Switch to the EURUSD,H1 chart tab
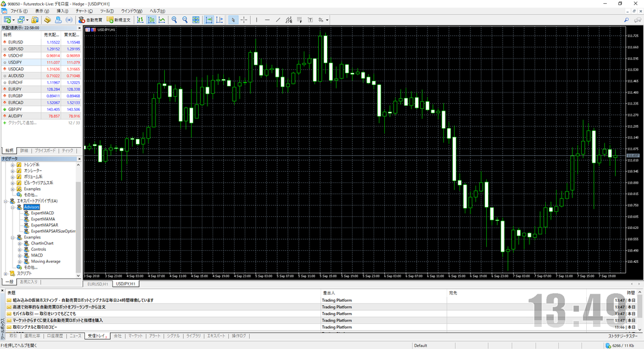This screenshot has height=349, width=644. coord(97,284)
